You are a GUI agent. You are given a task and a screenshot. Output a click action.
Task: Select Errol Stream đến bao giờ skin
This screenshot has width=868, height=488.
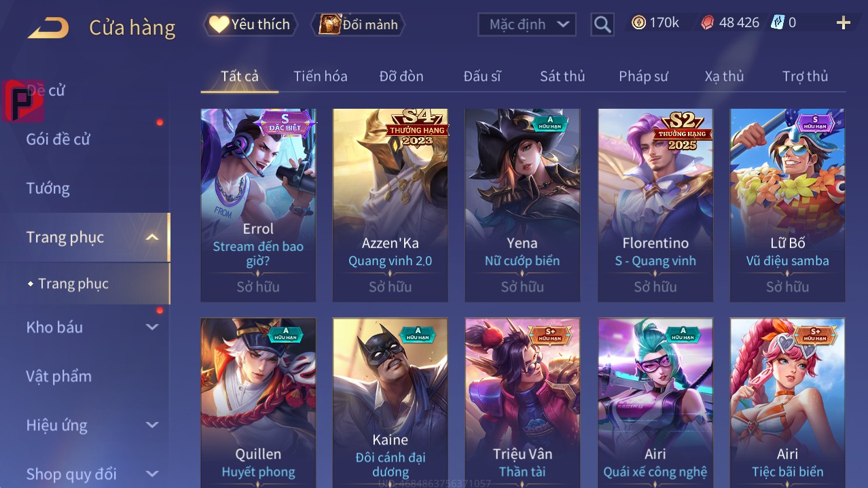(x=258, y=205)
